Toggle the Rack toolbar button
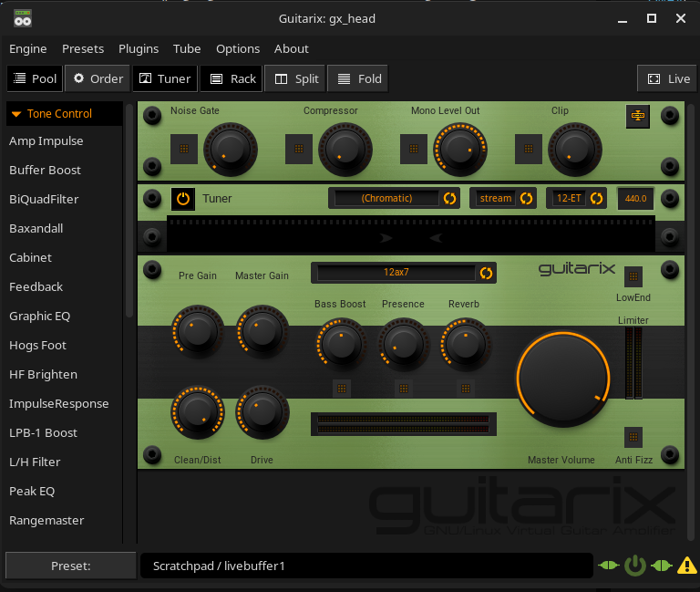Image resolution: width=700 pixels, height=592 pixels. 231,78
